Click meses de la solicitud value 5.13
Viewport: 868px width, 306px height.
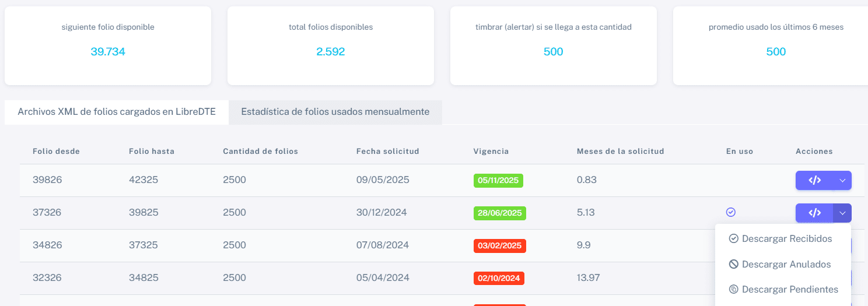point(586,213)
